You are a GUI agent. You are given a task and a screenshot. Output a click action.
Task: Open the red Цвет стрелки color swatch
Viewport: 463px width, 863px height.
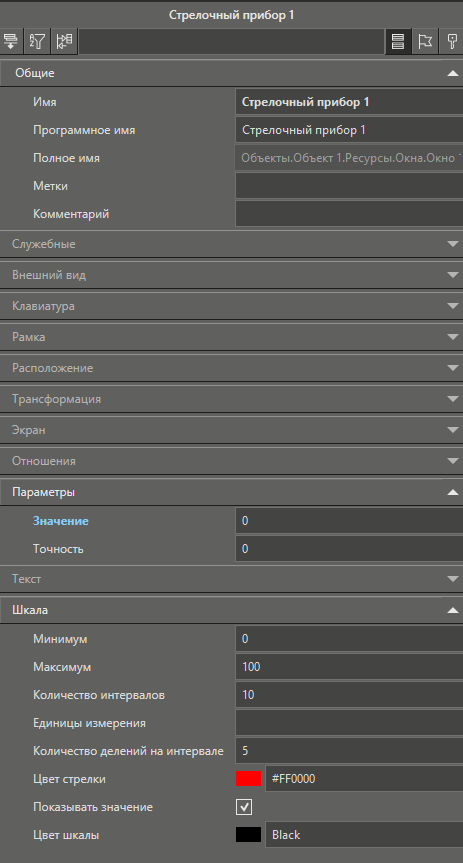click(249, 779)
